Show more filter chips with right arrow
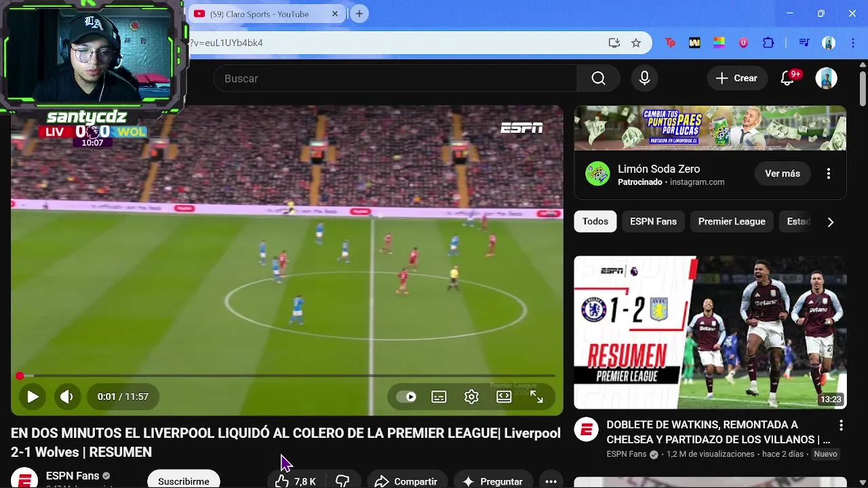The image size is (868, 488). coord(831,222)
